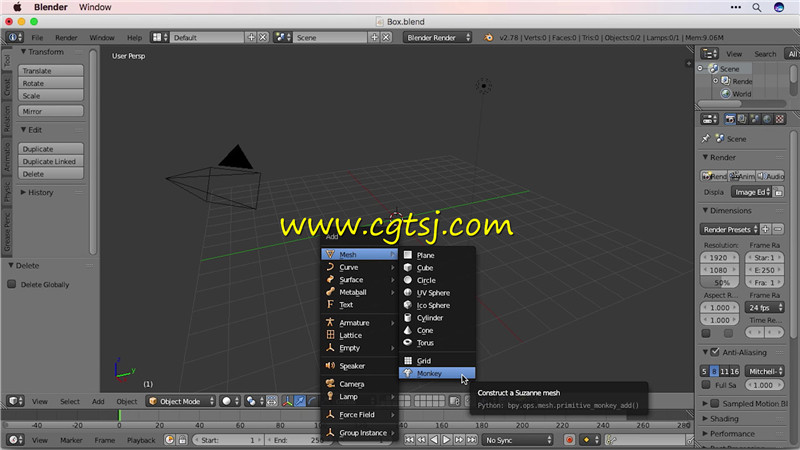Click the Lamp icon in Add menu
Viewport: 800px width, 450px height.
coord(330,396)
